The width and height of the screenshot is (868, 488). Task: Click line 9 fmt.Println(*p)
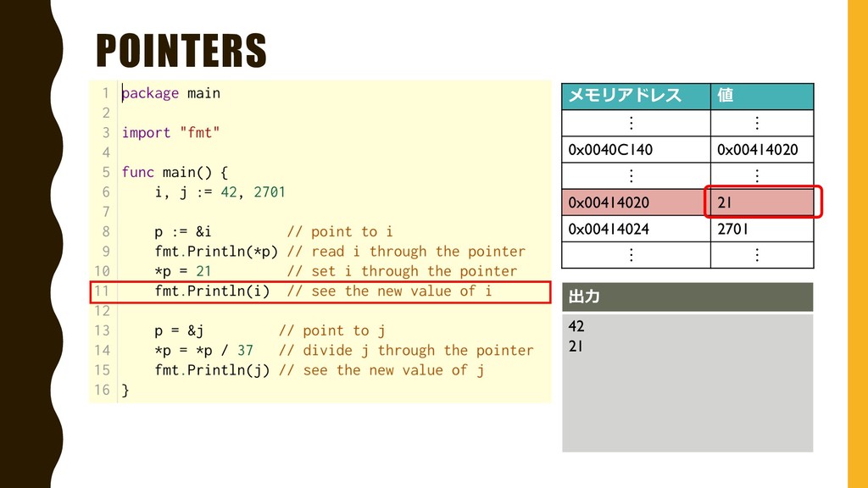(x=216, y=251)
